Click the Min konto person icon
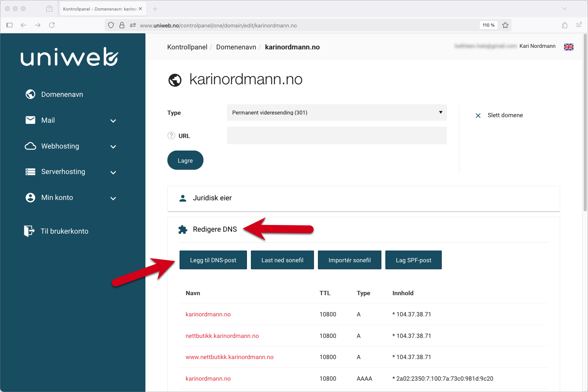Viewport: 588px width, 392px height. click(31, 198)
